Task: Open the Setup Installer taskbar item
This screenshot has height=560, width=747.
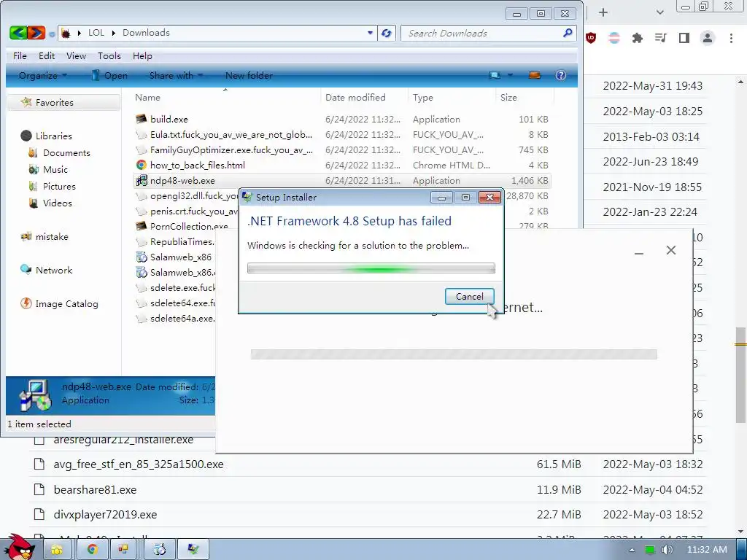Action: (193, 550)
